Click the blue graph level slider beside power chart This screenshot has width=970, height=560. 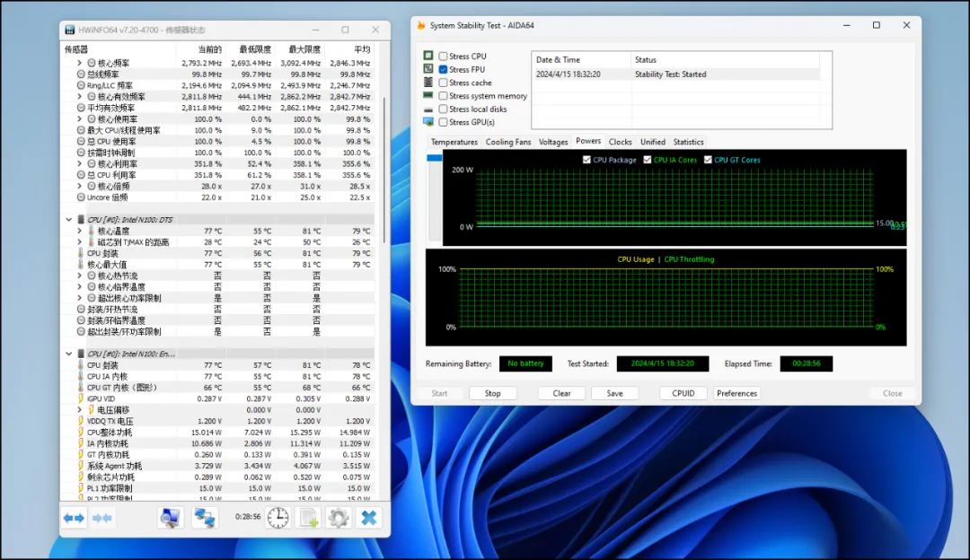tap(435, 158)
